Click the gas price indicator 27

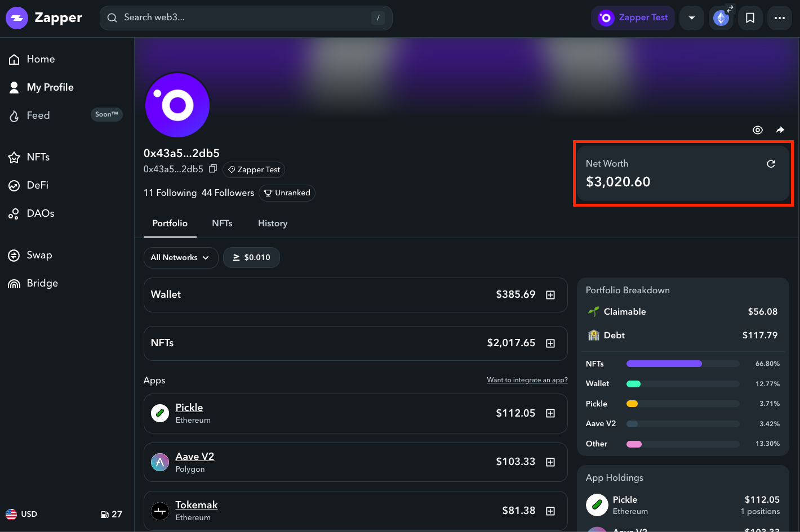pyautogui.click(x=112, y=514)
